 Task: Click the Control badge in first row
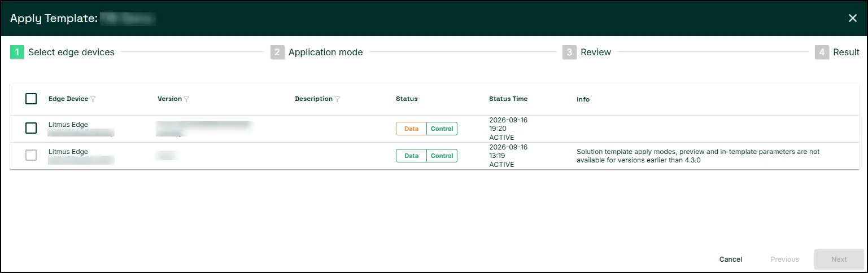tap(442, 129)
